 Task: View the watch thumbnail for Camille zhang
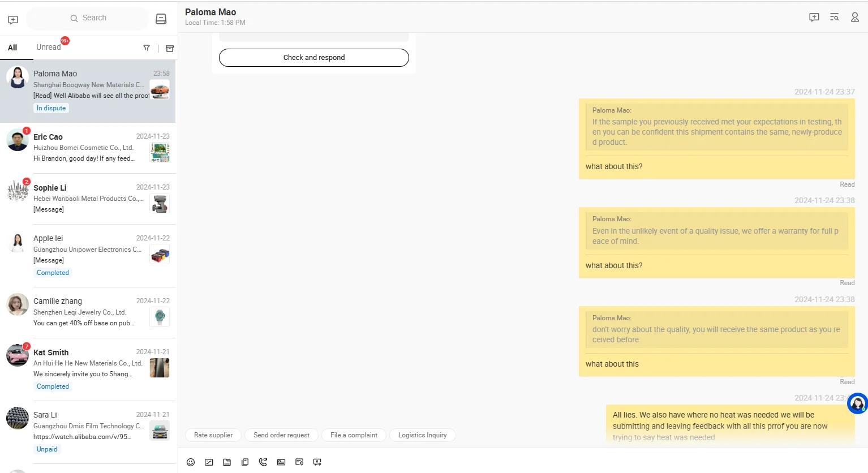pos(160,317)
